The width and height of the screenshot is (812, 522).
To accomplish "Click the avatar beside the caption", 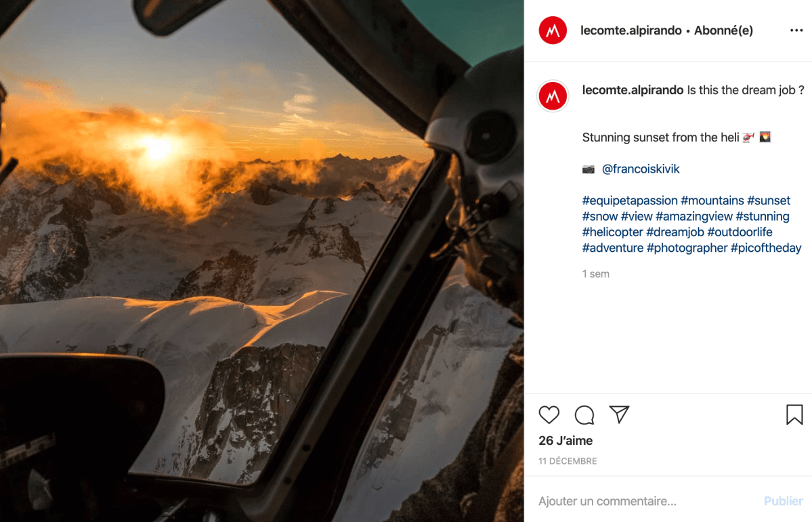I will click(553, 96).
